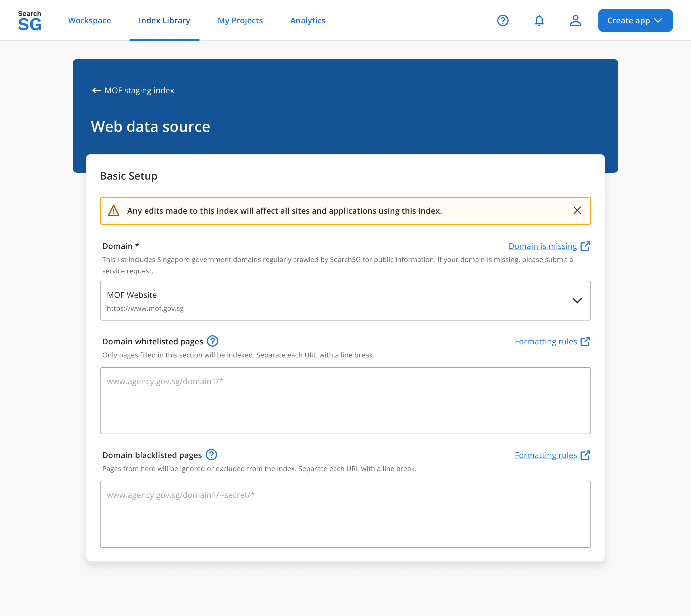Open the help tooltip for Domain whitelisted pages

click(213, 341)
